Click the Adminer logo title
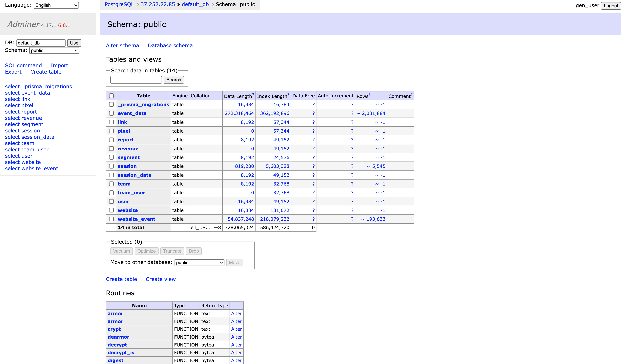Screen dimensions: 628x364 point(23,24)
